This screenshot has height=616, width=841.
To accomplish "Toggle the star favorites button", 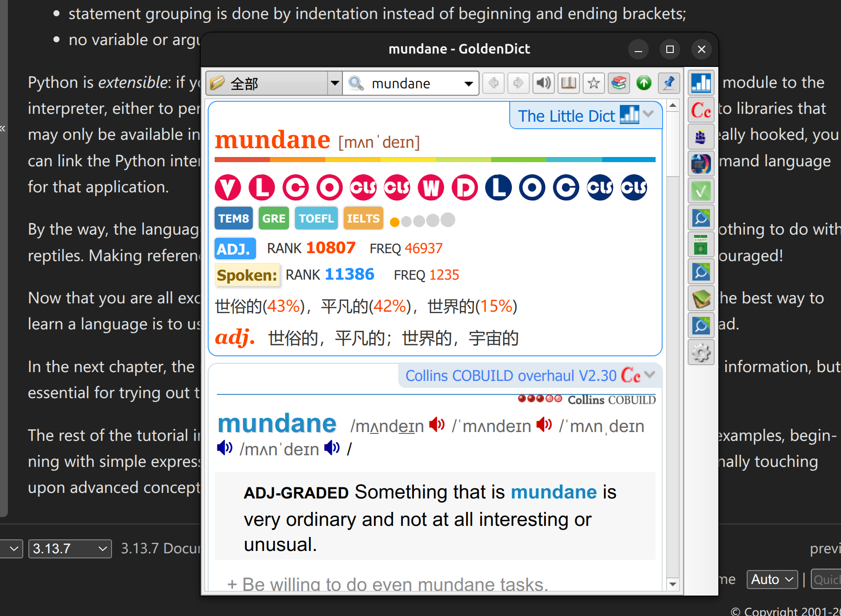I will pos(593,83).
